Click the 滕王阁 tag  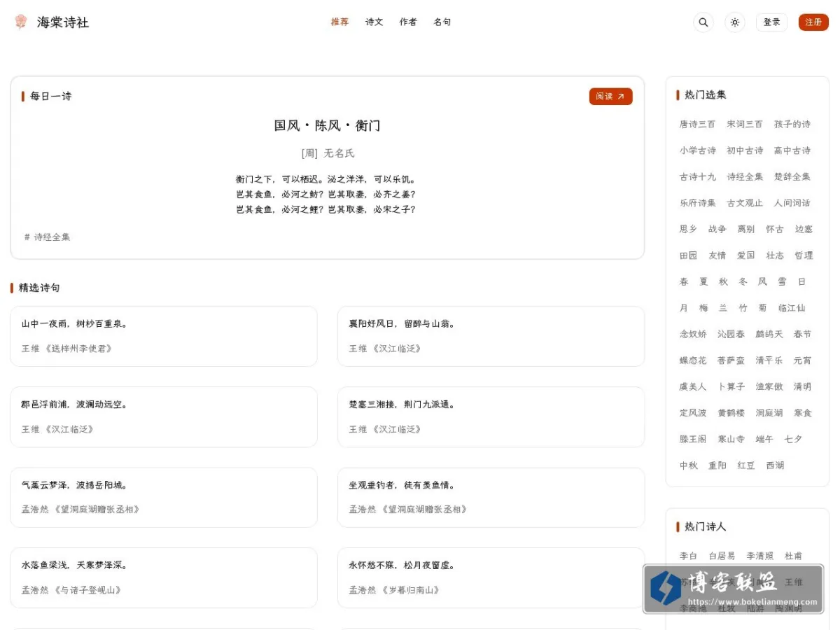[693, 440]
